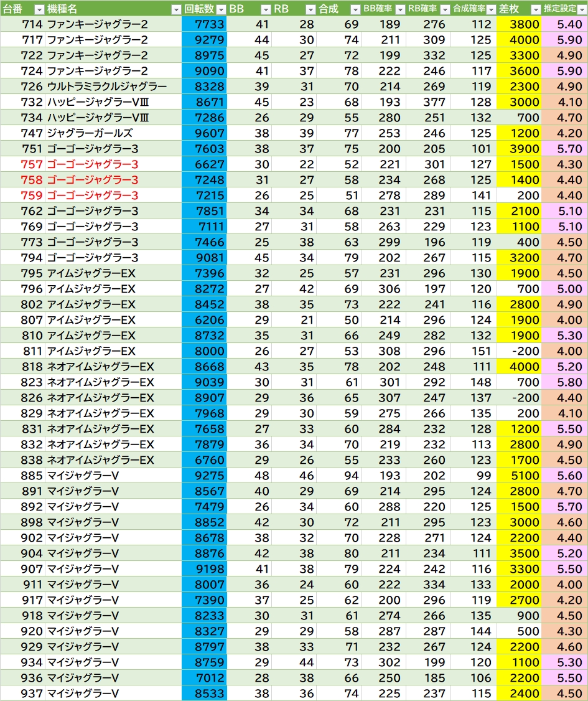
Task: Expand the 推定設定 filter dropdown
Action: 581,9
